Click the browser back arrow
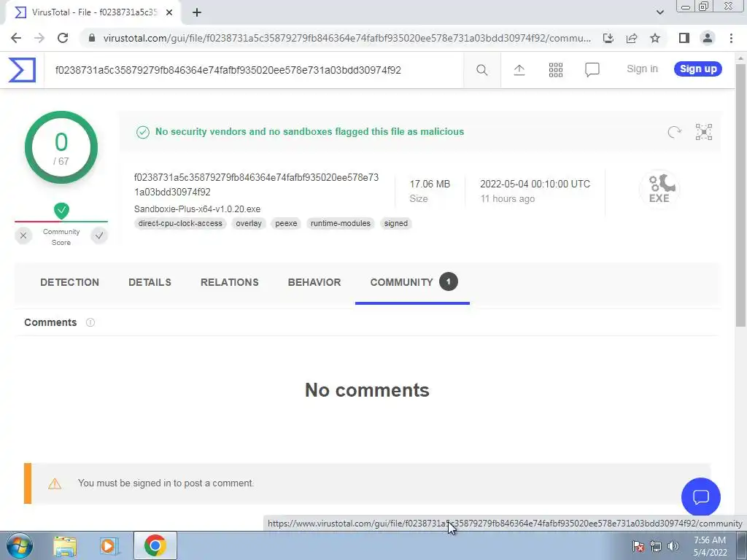This screenshot has width=747, height=560. click(x=16, y=38)
